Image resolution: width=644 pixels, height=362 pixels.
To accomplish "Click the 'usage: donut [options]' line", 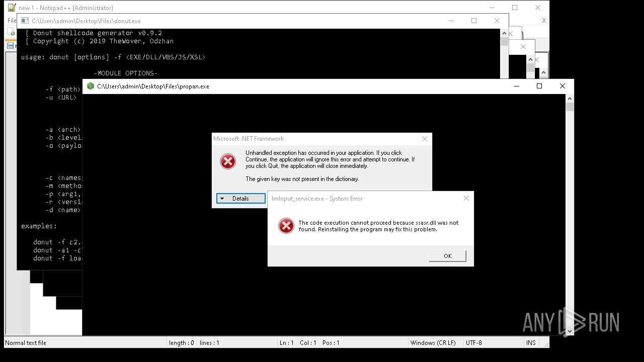I will 113,57.
